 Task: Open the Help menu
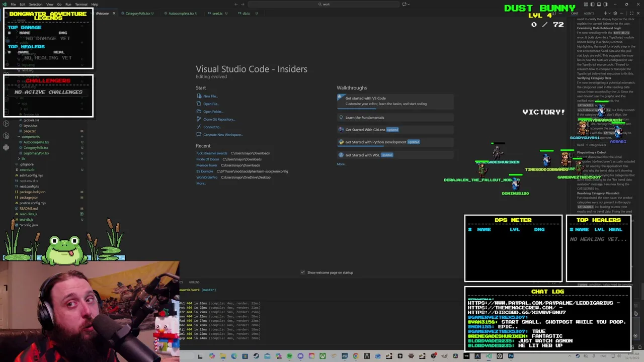pos(95,4)
